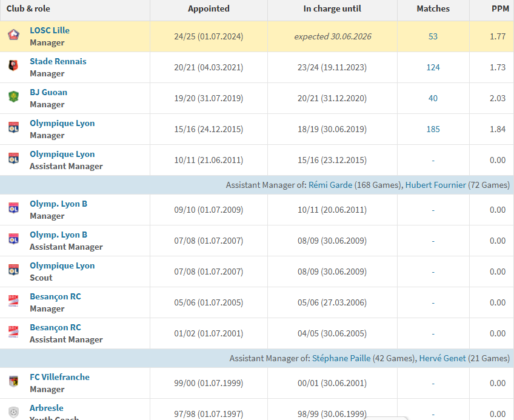Viewport: 514px width, 420px height.
Task: Click the 1.73 PPM value for Stade Rennais
Action: tap(498, 67)
